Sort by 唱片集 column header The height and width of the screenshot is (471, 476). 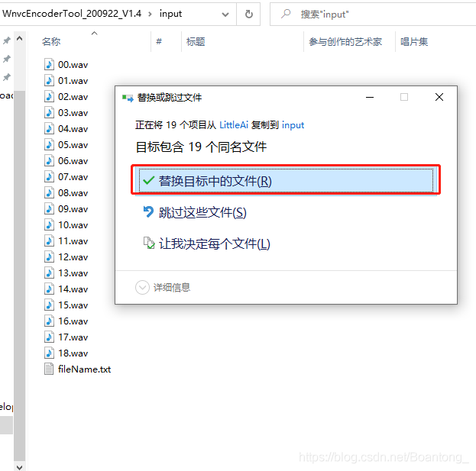tap(414, 41)
